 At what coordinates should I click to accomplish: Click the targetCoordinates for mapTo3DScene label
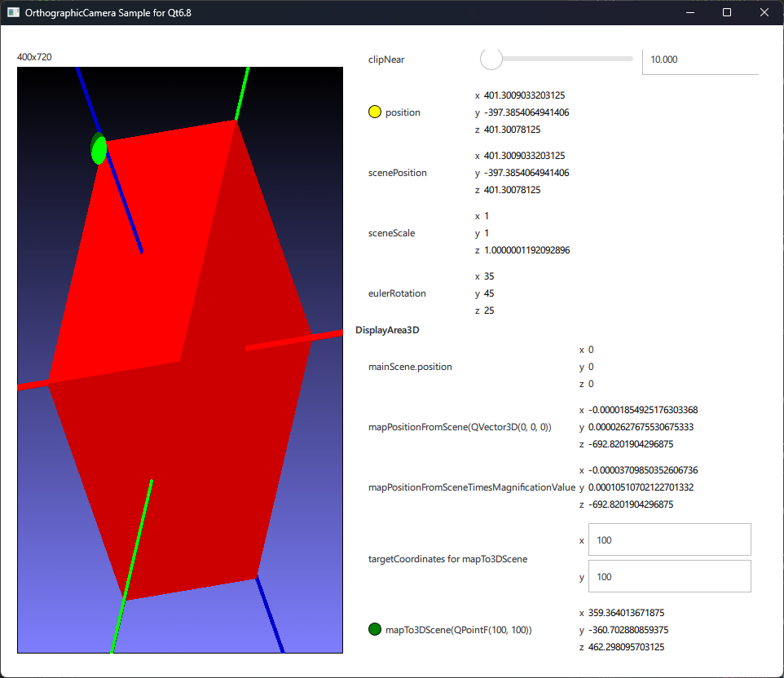pyautogui.click(x=447, y=559)
